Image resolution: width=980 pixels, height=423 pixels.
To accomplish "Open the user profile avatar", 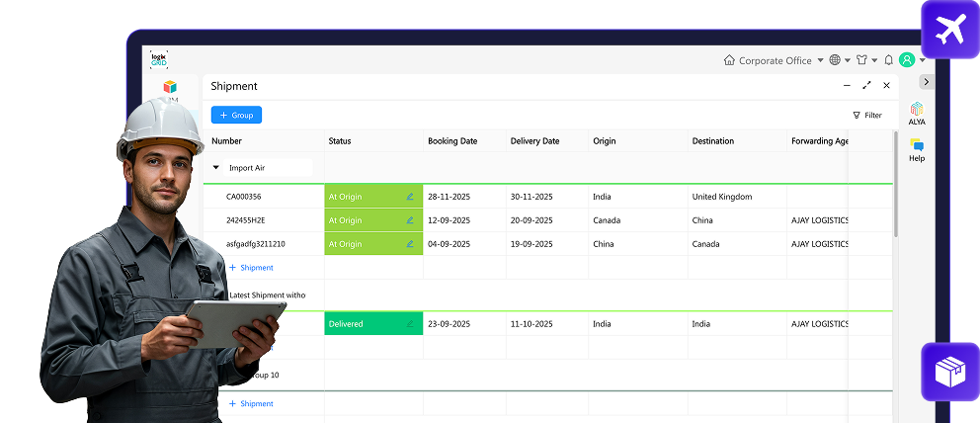I will [x=907, y=60].
